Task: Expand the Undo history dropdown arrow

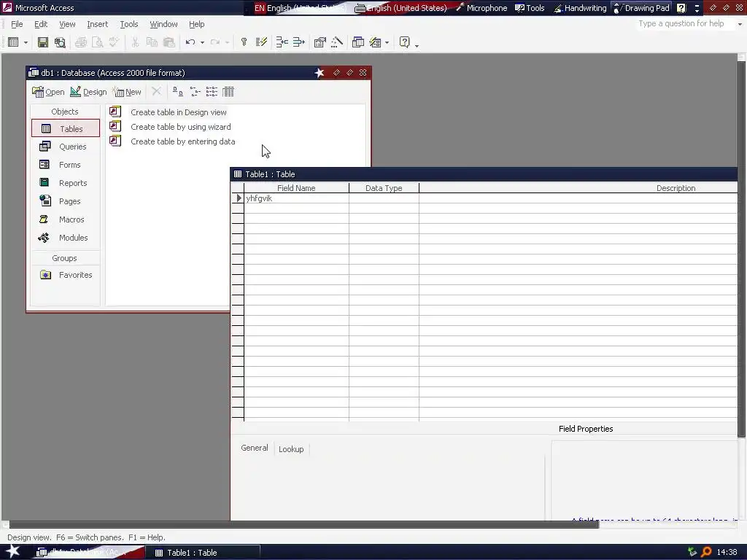Action: (x=203, y=42)
